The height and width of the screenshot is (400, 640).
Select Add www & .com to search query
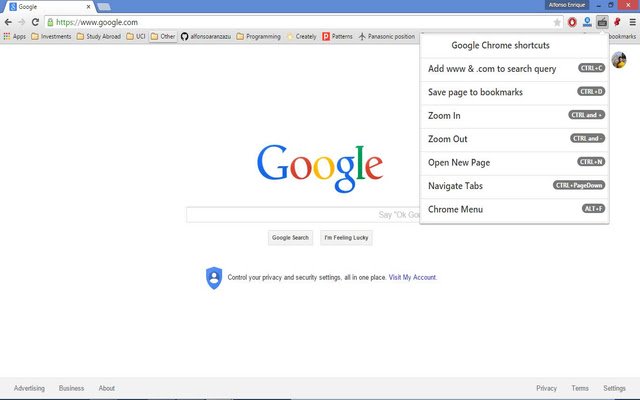click(x=514, y=69)
